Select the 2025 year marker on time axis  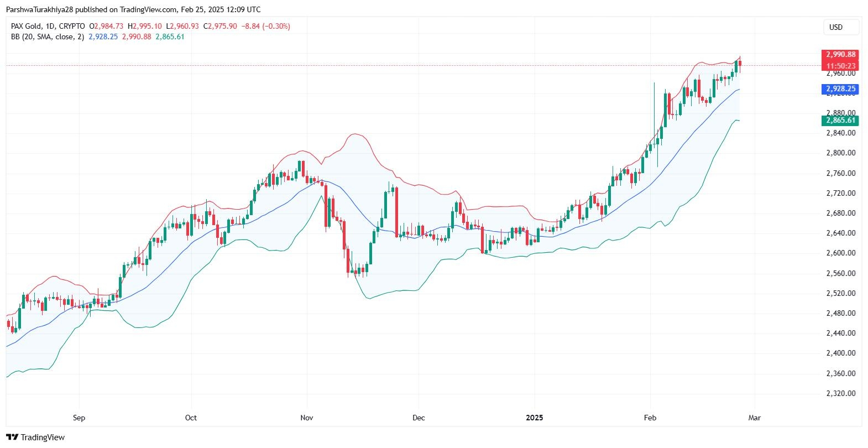pos(535,418)
